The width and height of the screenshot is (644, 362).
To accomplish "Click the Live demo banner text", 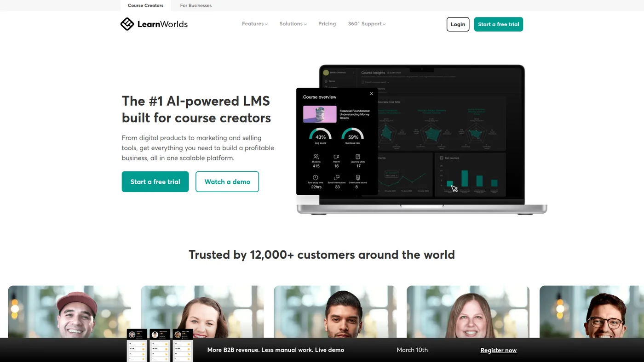I will click(276, 350).
